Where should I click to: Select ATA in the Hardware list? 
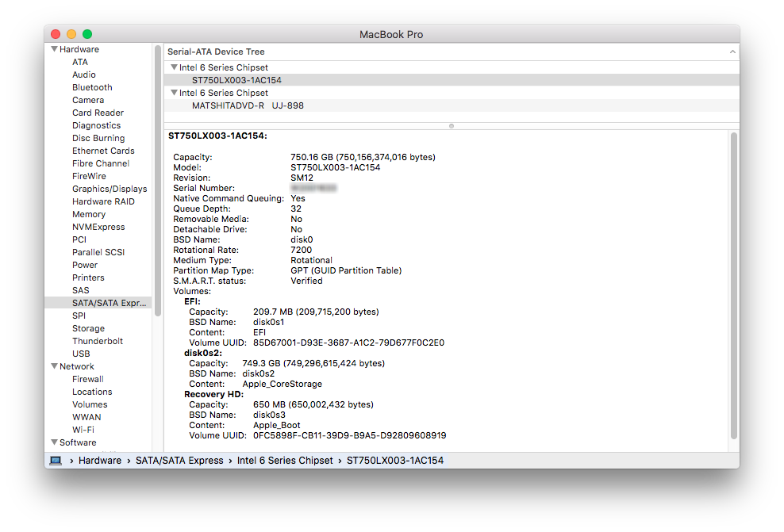click(80, 62)
